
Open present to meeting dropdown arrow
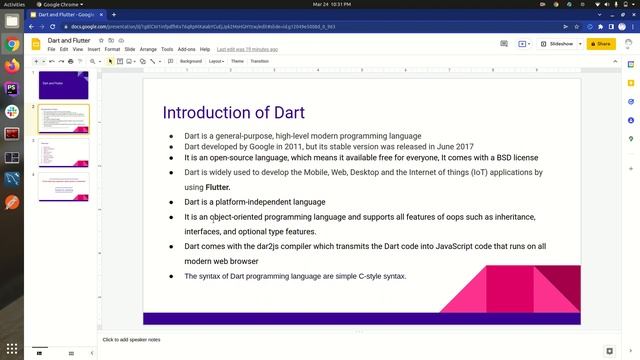pyautogui.click(x=529, y=44)
